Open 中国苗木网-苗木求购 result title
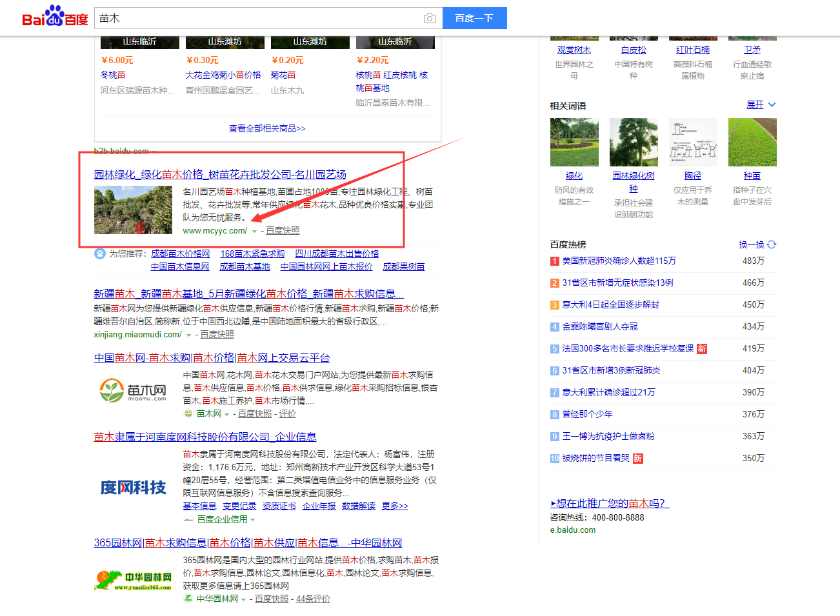 click(212, 357)
